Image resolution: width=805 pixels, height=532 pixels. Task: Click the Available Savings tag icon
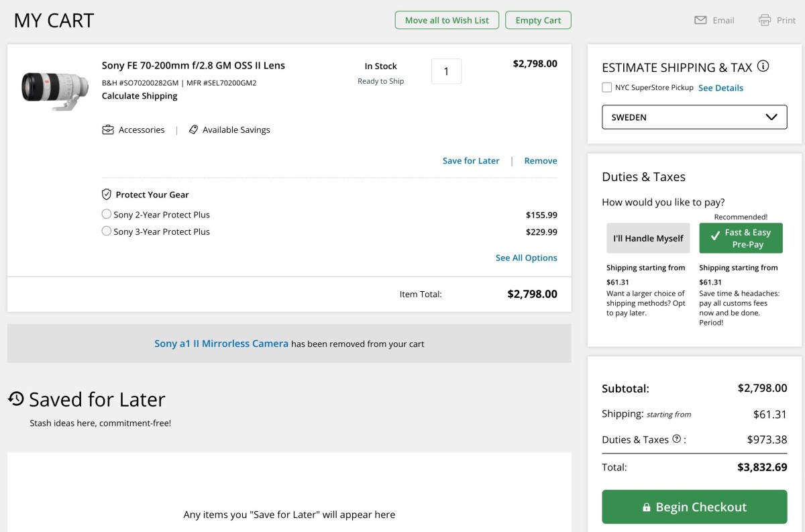pos(193,129)
